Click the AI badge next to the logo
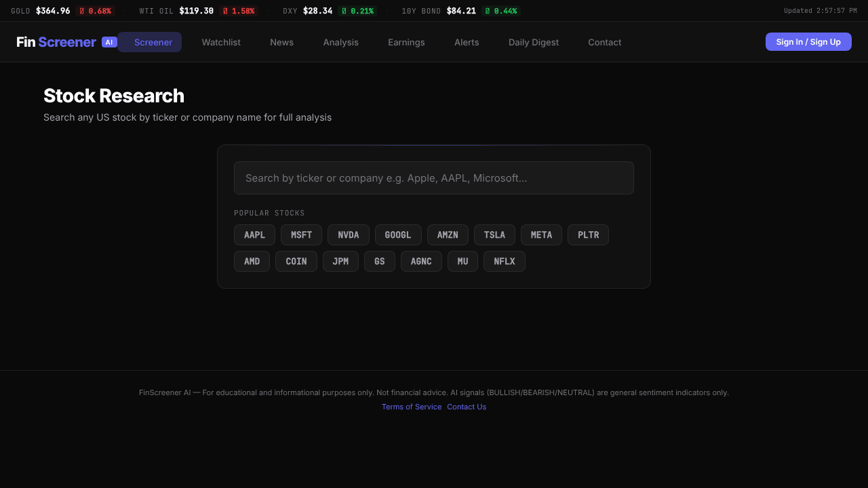868x488 pixels. (109, 42)
